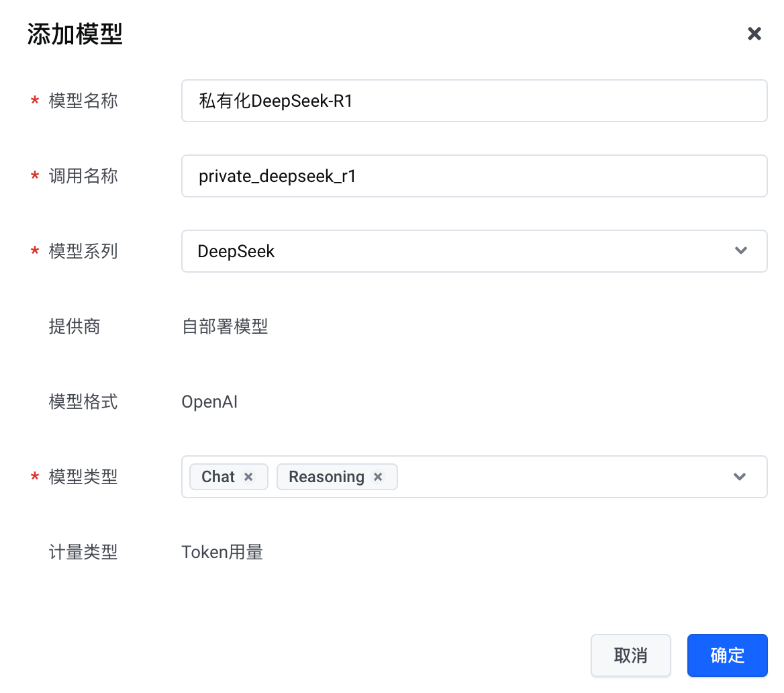Viewport: 784px width, 693px height.
Task: Close the 添加模型 dialog with X
Action: [754, 34]
